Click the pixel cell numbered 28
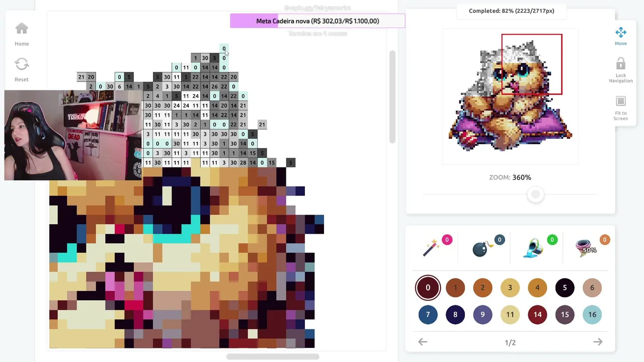Screen dimensions: 644x362 tap(243, 163)
